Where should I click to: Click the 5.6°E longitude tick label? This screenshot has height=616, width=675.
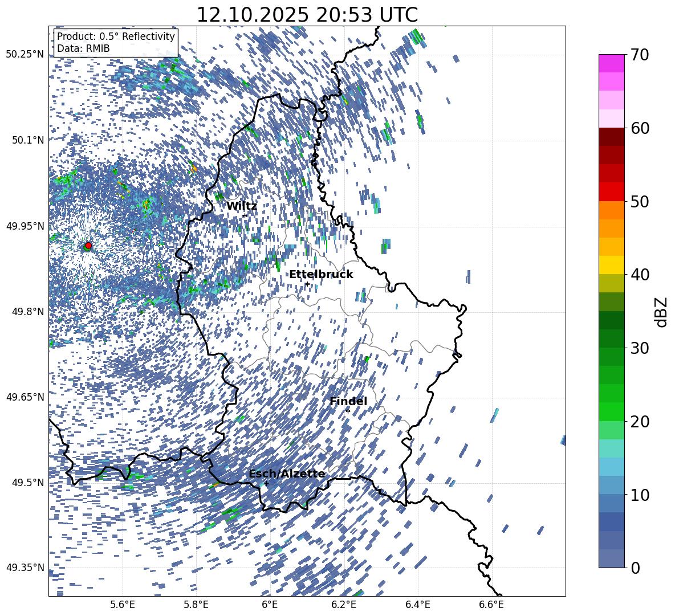click(123, 605)
